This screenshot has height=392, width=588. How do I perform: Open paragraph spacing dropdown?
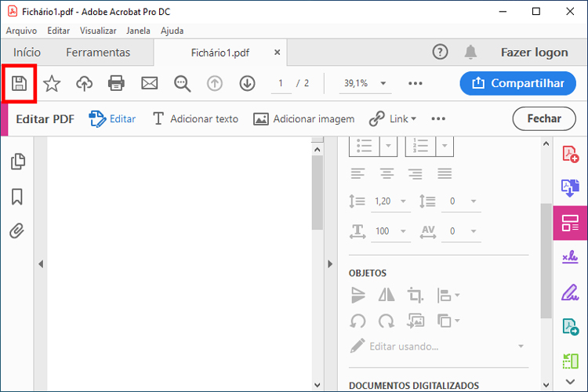[474, 201]
